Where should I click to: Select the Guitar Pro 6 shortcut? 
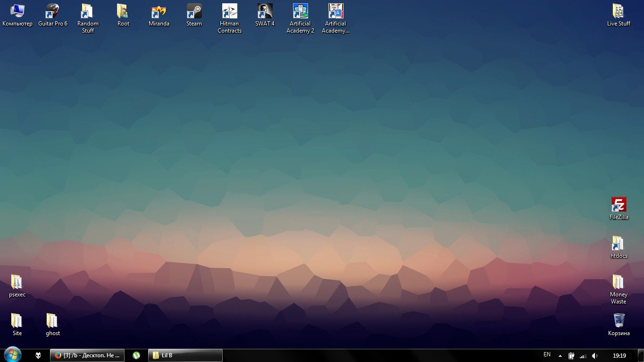pyautogui.click(x=53, y=15)
